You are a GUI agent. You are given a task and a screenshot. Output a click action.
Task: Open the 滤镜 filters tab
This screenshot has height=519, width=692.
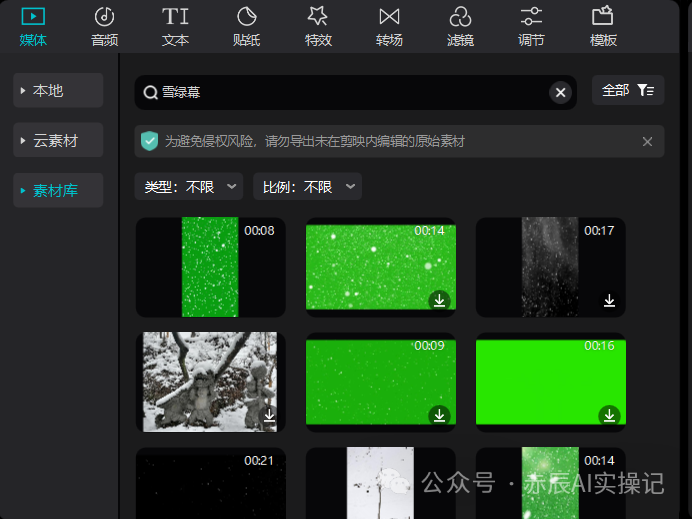coord(460,26)
